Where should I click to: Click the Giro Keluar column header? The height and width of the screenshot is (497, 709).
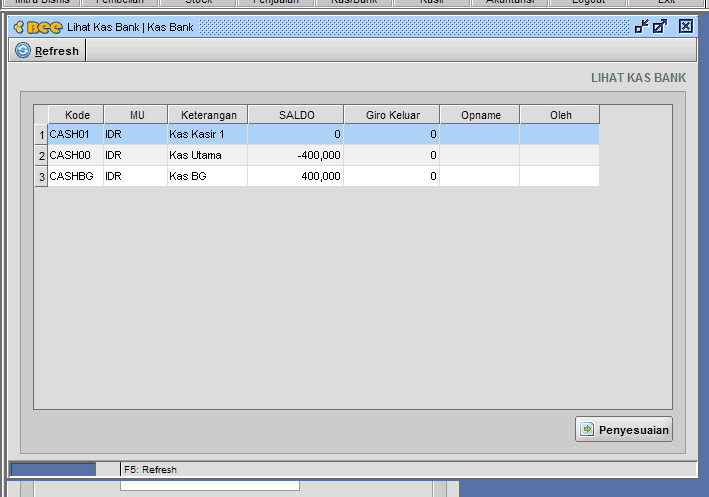392,115
